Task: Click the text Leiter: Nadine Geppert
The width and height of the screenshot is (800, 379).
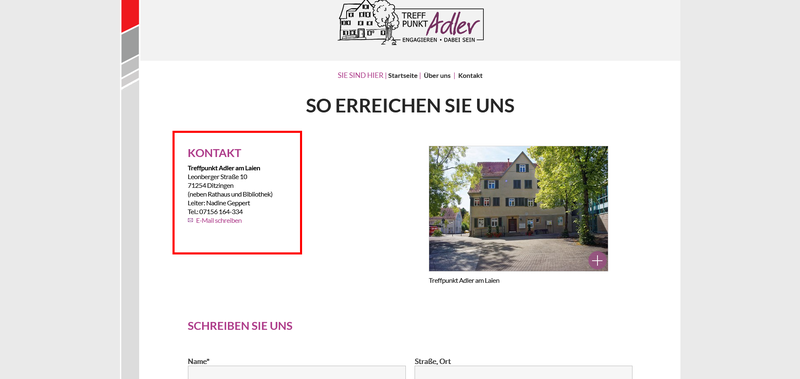Action: [218, 203]
